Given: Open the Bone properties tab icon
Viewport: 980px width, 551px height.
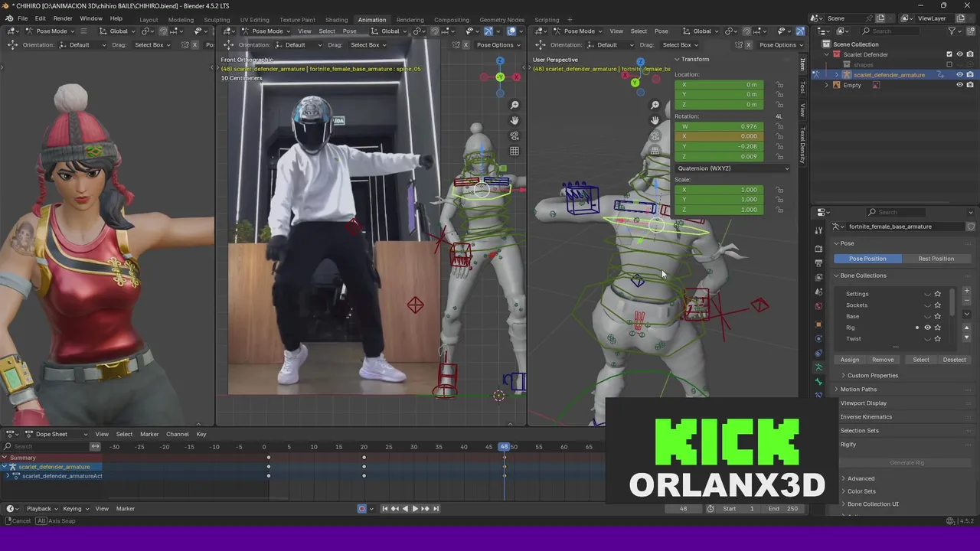Looking at the screenshot, I should point(818,381).
